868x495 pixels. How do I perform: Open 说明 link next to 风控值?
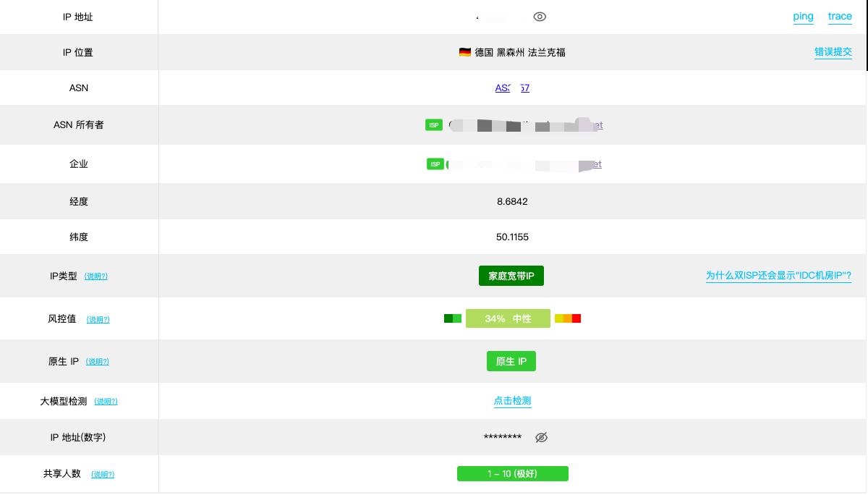pos(98,319)
